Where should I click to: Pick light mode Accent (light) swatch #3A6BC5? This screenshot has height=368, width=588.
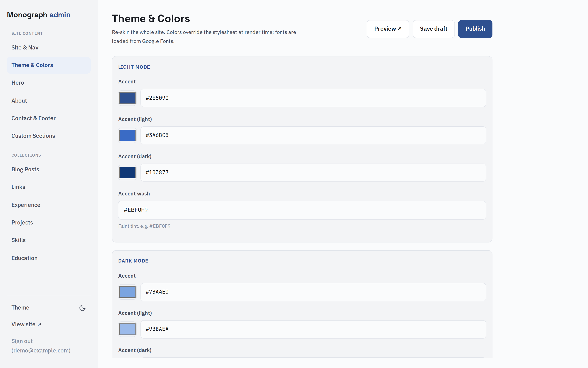click(x=127, y=135)
